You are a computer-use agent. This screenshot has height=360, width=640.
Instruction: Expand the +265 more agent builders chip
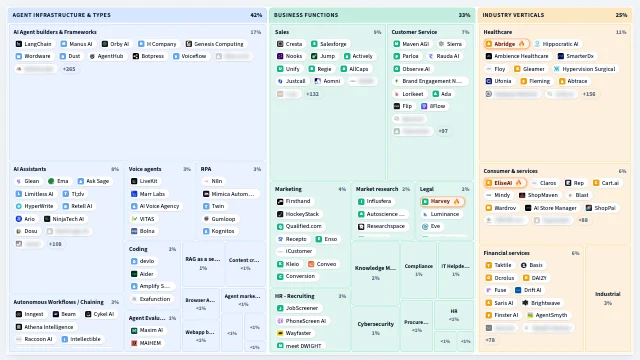click(69, 69)
